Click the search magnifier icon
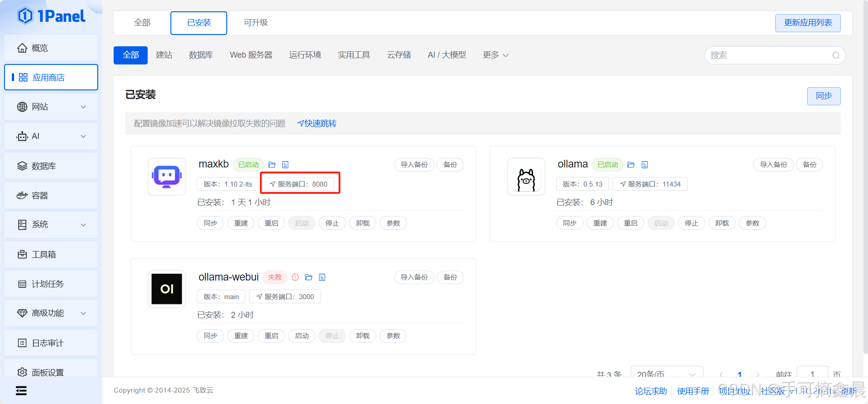The image size is (868, 404). coord(836,55)
